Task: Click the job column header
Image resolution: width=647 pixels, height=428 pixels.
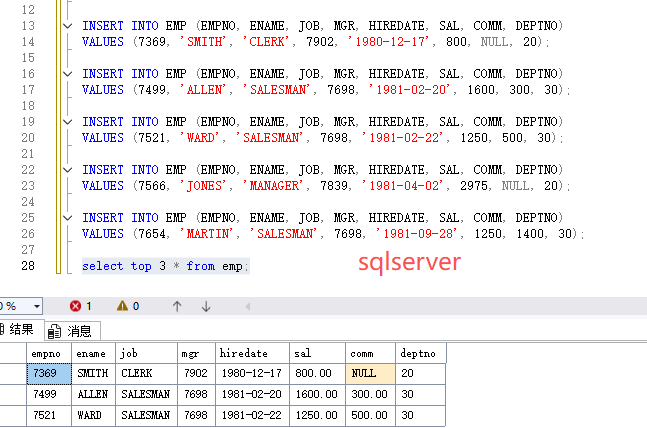Action: pos(146,353)
